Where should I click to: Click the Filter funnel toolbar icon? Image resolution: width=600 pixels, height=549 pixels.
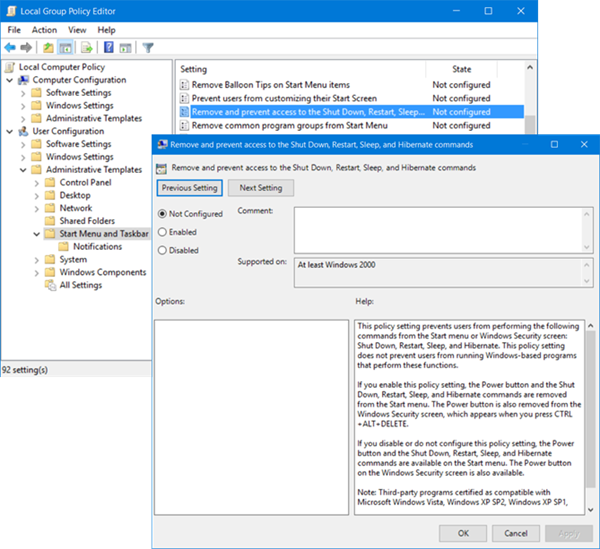coord(148,48)
